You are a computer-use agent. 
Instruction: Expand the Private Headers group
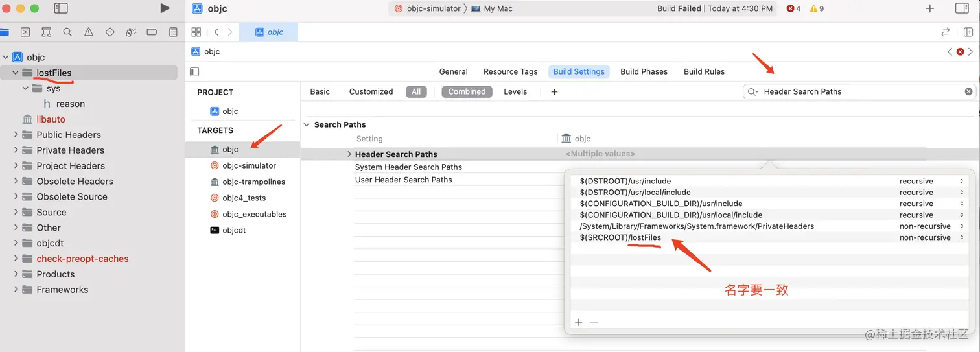click(x=16, y=150)
